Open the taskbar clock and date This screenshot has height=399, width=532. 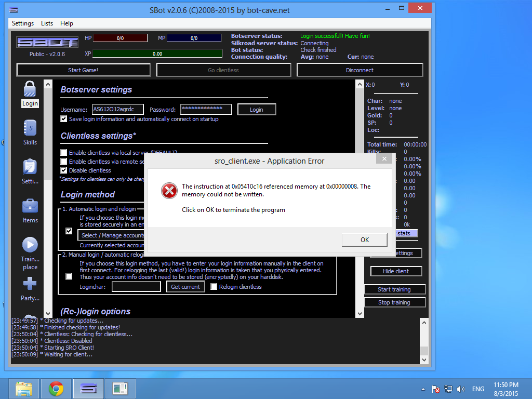506,389
